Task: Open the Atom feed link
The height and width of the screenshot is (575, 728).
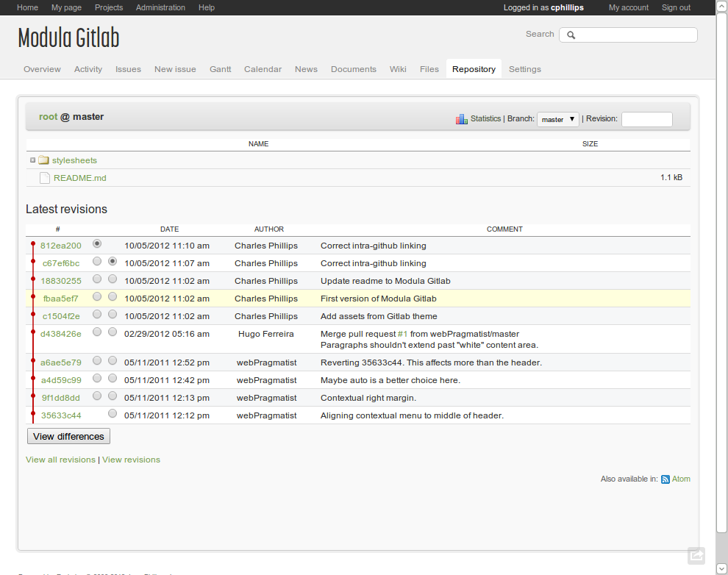Action: pyautogui.click(x=681, y=479)
